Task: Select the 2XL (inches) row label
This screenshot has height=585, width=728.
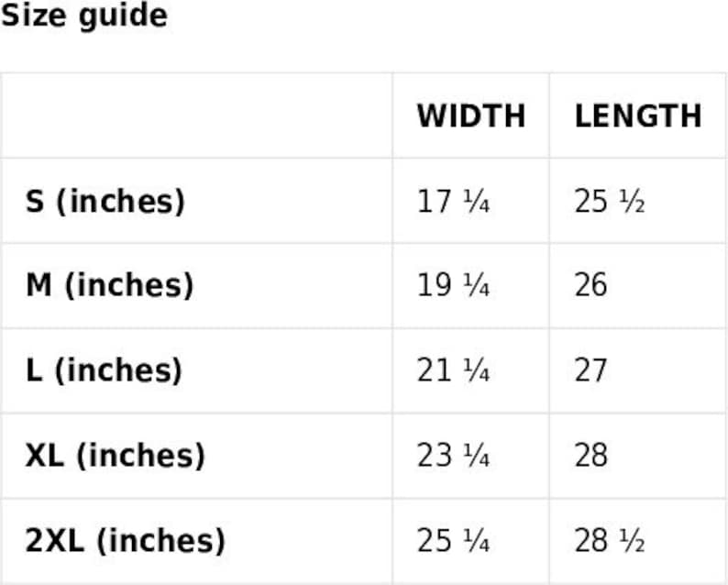Action: pyautogui.click(x=125, y=541)
